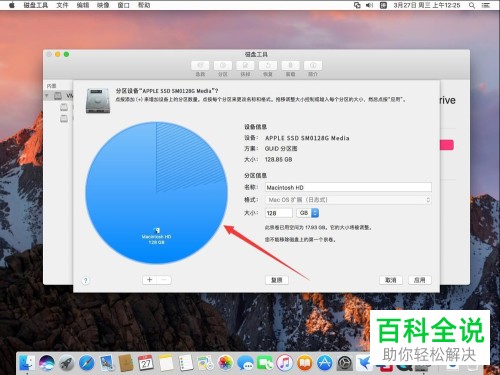Viewport: 500px width, 375px height.
Task: Click the partition name field Macintosh HD
Action: pos(348,187)
